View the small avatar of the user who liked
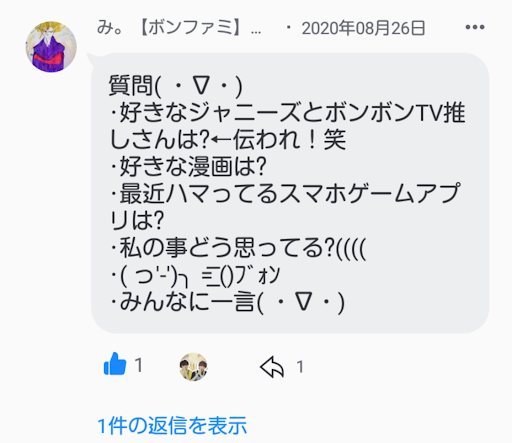Viewport: 512px width, 443px height. 193,367
